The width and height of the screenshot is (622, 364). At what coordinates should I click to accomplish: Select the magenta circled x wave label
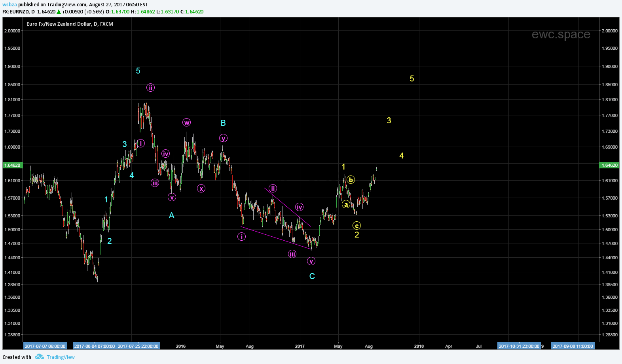[201, 189]
